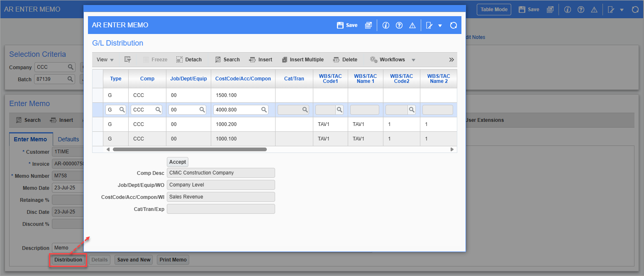644x276 pixels.
Task: Click the Distribution button
Action: pyautogui.click(x=68, y=260)
